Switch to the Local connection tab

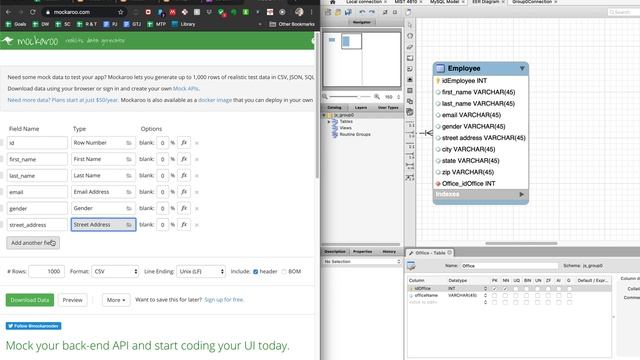[x=364, y=2]
